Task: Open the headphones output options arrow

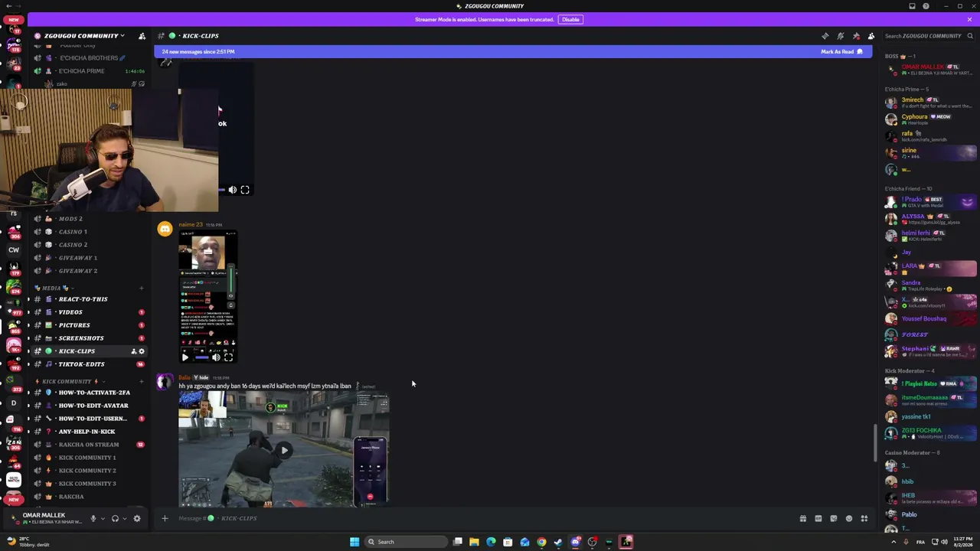Action: pos(124,518)
